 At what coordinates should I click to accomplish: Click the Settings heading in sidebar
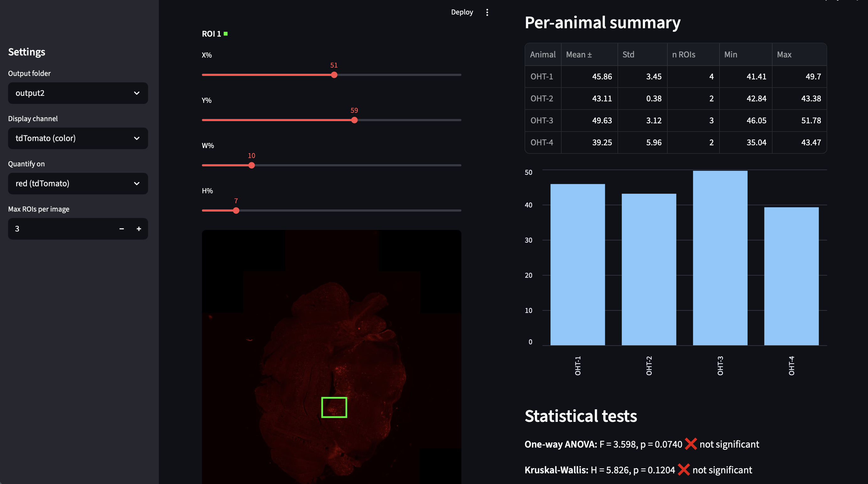(x=27, y=51)
